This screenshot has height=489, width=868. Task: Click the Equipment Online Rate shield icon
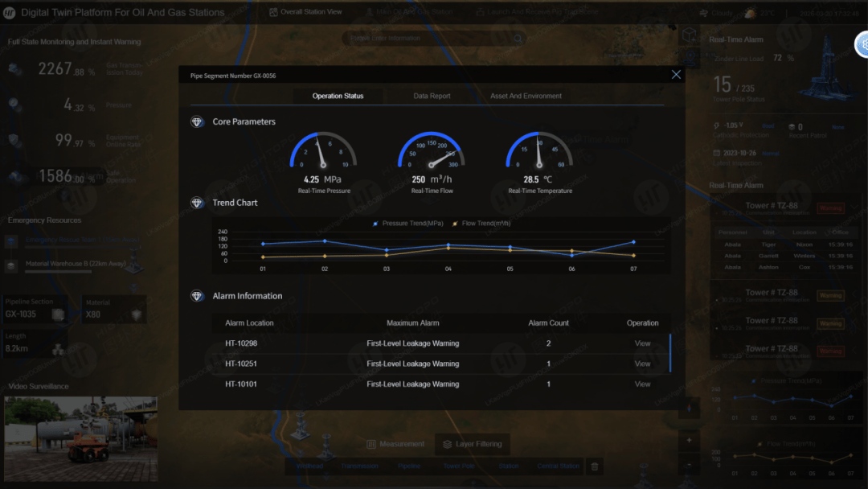point(14,140)
